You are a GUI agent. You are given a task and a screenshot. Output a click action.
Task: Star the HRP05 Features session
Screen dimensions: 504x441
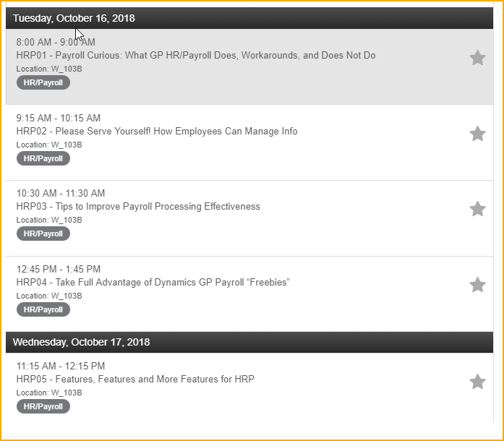[x=477, y=382]
